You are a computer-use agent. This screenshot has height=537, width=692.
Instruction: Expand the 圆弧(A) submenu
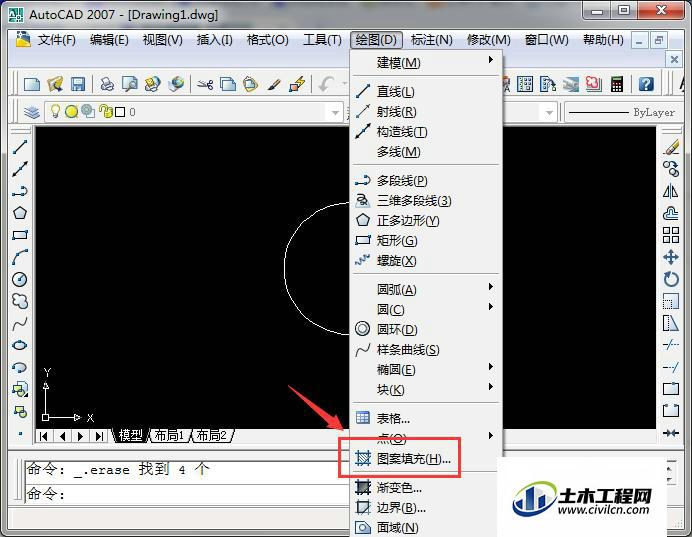tap(427, 289)
